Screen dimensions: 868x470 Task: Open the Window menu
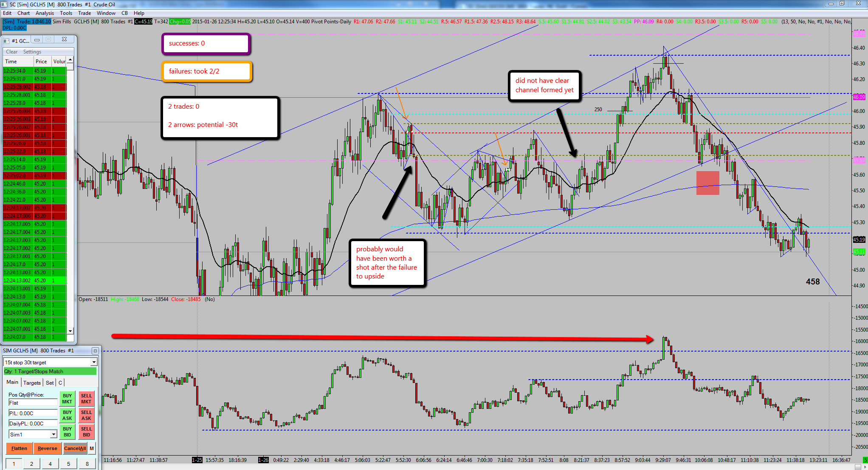(106, 13)
